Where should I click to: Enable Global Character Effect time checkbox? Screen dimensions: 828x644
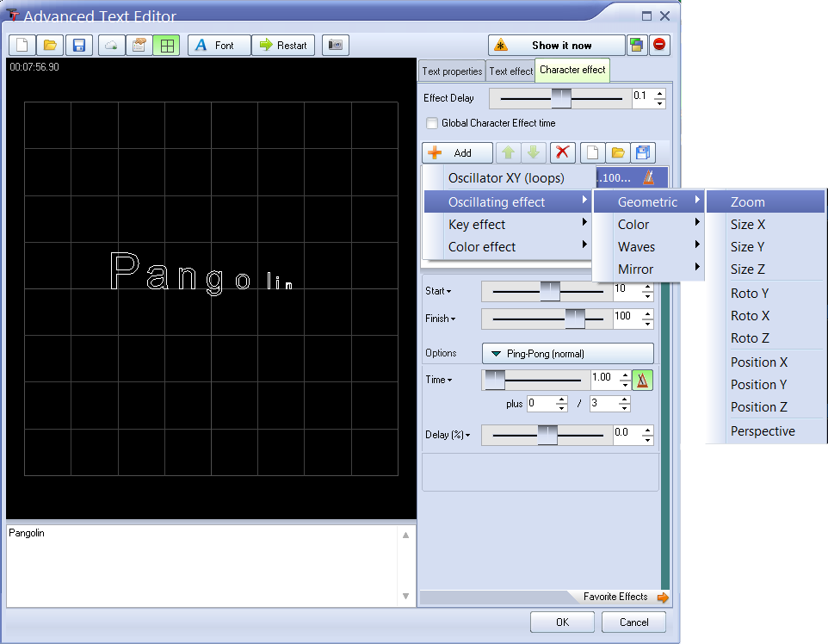pyautogui.click(x=432, y=123)
